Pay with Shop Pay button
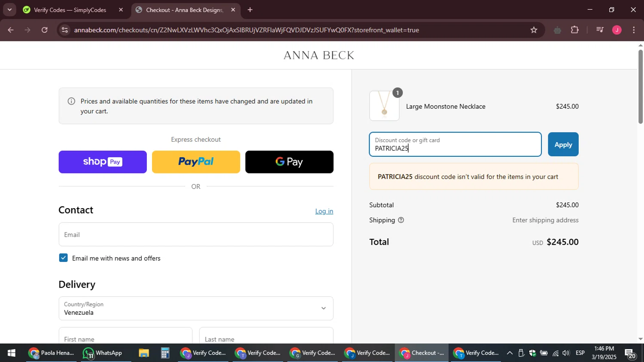 pyautogui.click(x=103, y=162)
